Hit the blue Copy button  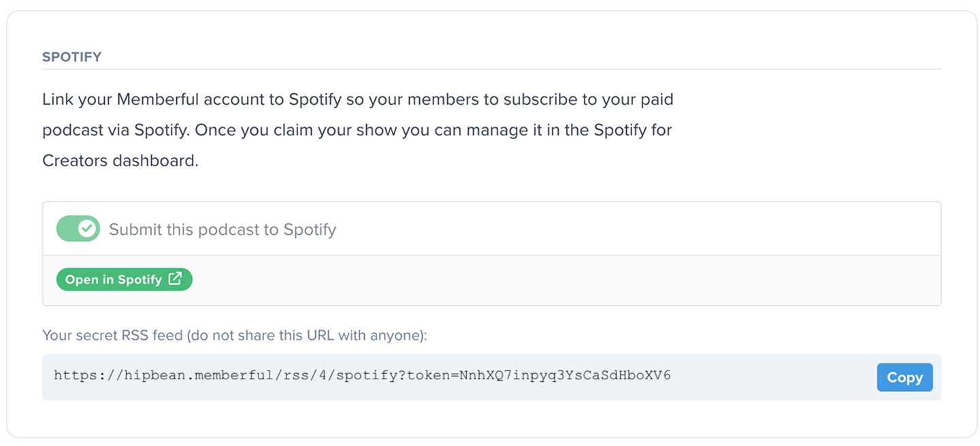tap(904, 377)
